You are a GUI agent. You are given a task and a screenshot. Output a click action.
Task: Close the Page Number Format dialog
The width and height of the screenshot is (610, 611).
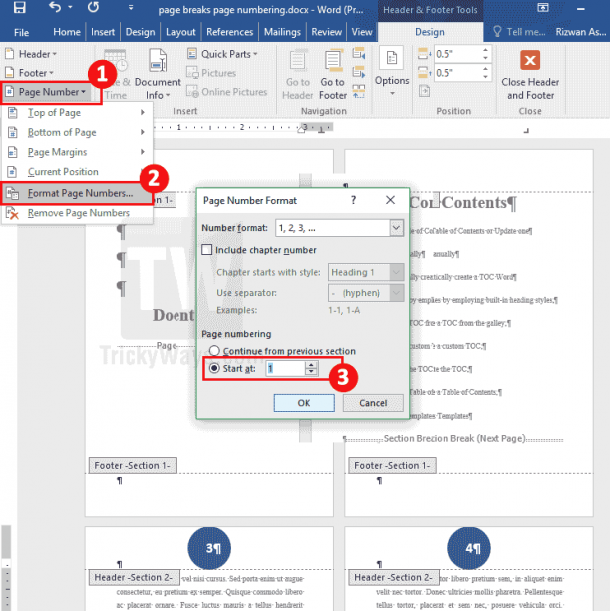click(x=390, y=200)
